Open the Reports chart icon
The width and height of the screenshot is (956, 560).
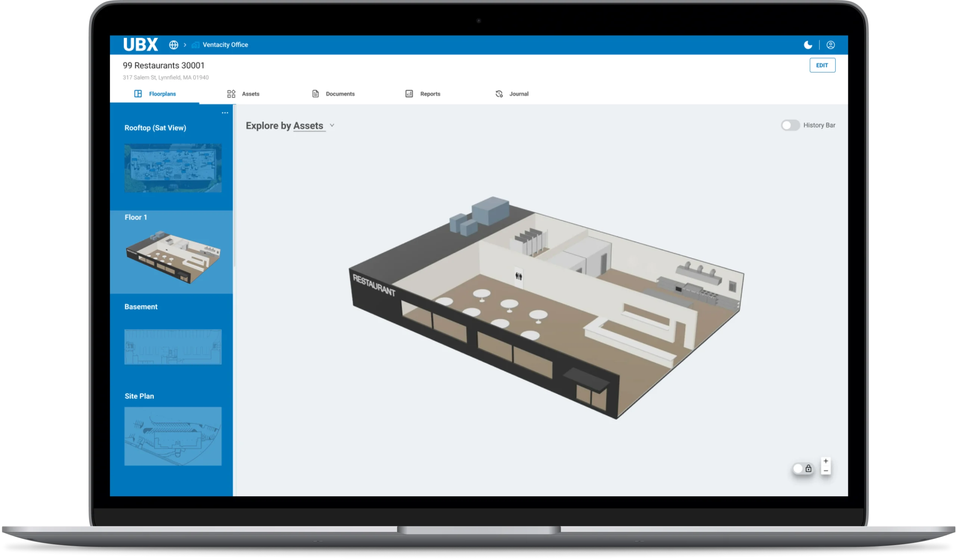pos(409,94)
